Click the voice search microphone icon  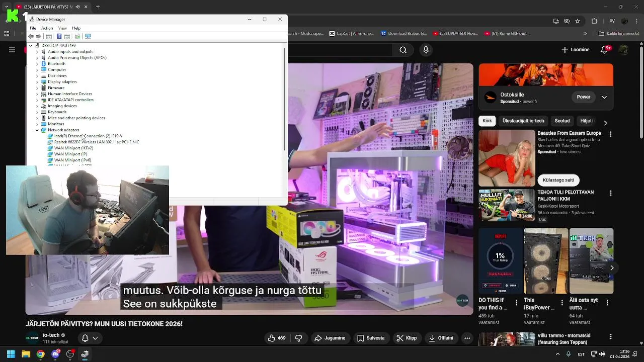(426, 50)
